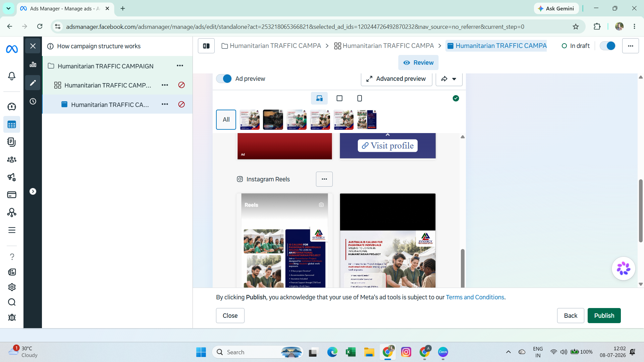
Task: Click the preview pane scrollbar
Action: [x=463, y=268]
